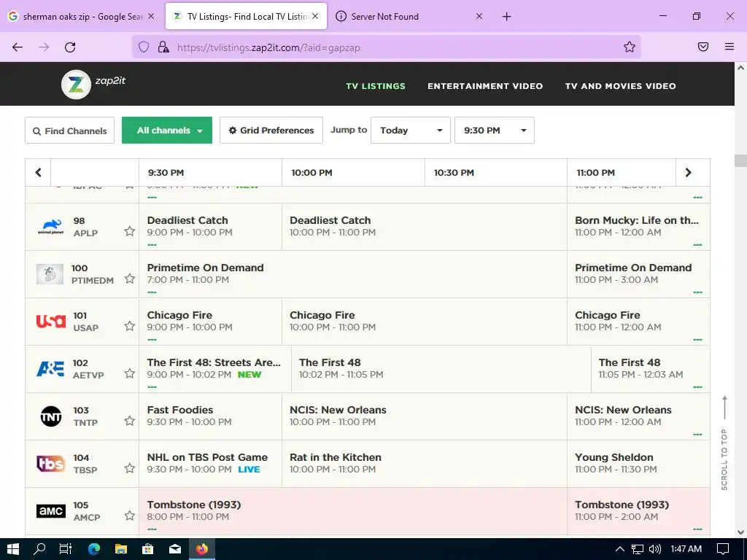This screenshot has height=560, width=747.
Task: Open the Mail app on the taskbar
Action: click(175, 549)
